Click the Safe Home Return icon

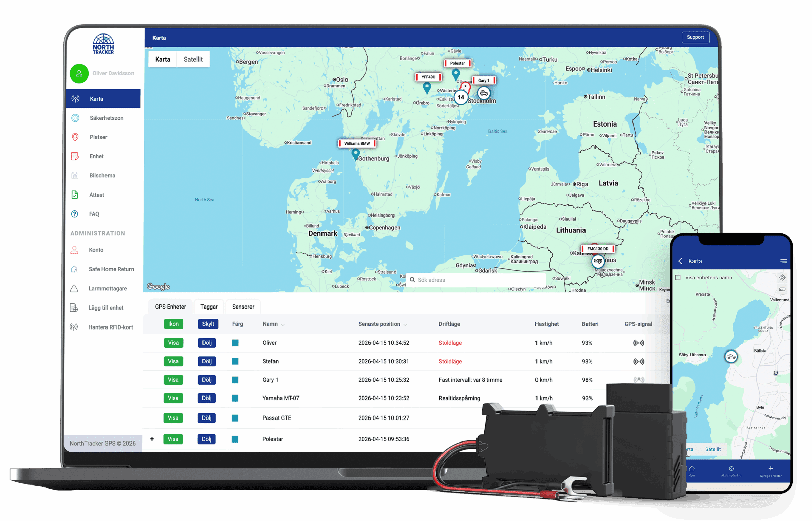coord(74,269)
